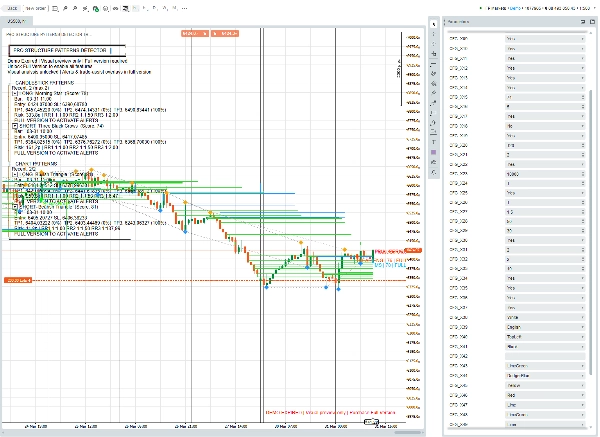The width and height of the screenshot is (600, 437).
Task: Open the dropdown showing 'Captain' value
Action: [x=545, y=325]
